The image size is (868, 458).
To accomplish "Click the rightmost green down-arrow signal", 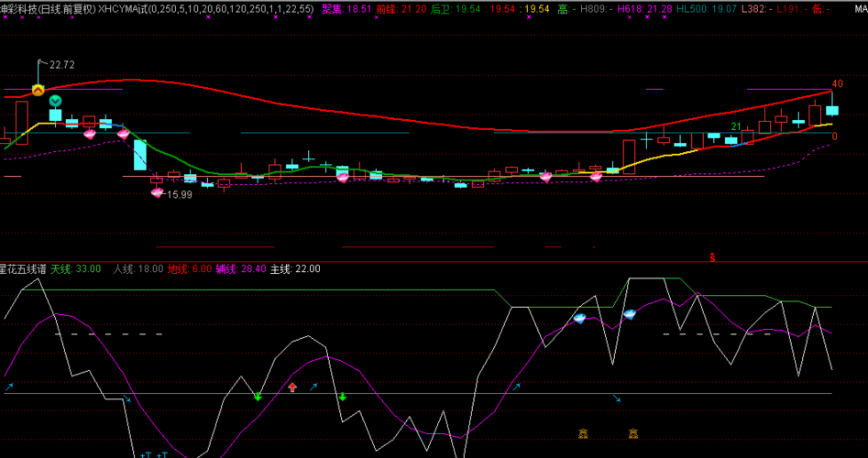I will coord(342,396).
